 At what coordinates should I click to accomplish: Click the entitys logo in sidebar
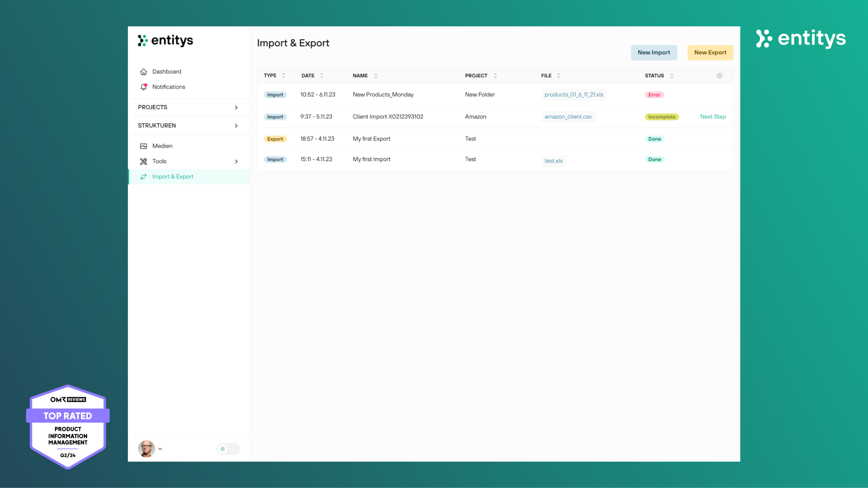(165, 40)
